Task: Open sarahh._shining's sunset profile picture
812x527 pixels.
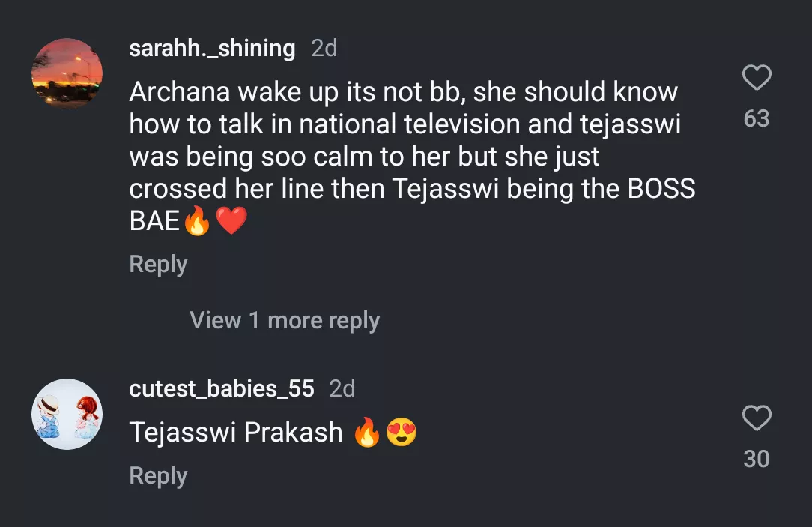Action: (67, 73)
